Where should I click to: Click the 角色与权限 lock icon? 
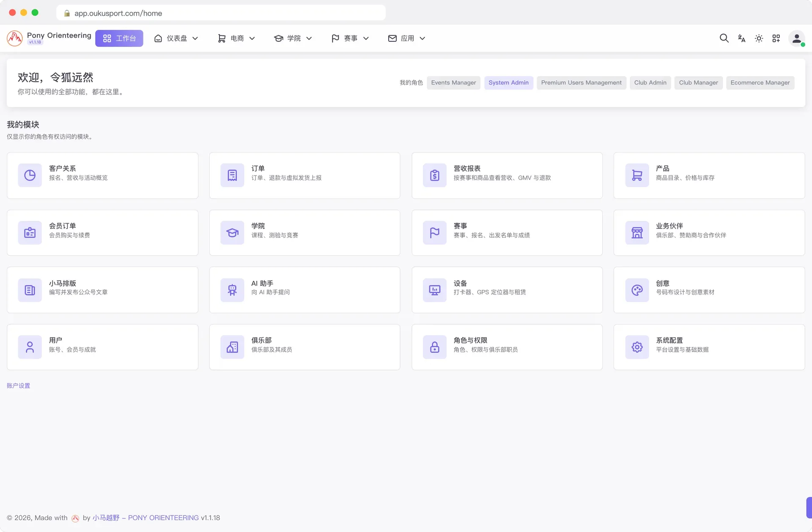[435, 347]
